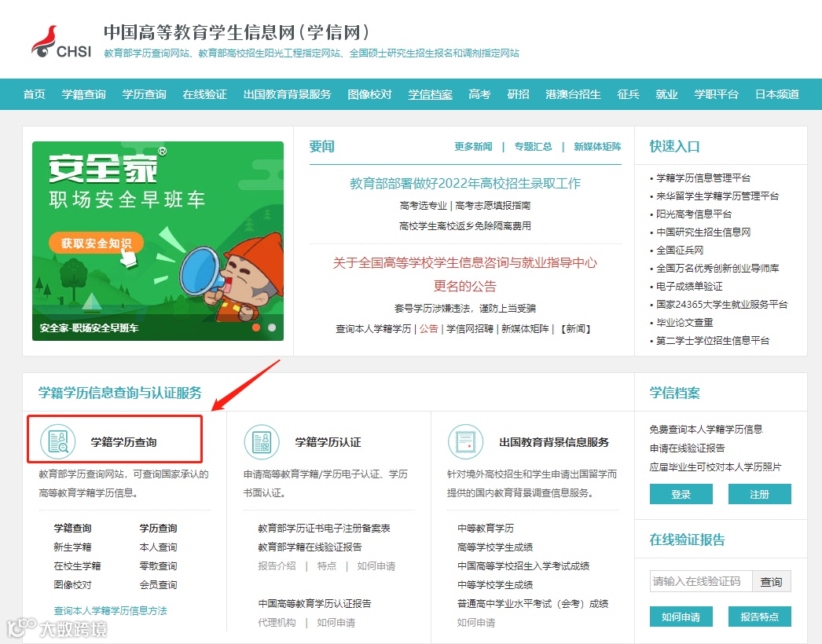Click 本人查询 link
The height and width of the screenshot is (644, 822).
[x=158, y=547]
